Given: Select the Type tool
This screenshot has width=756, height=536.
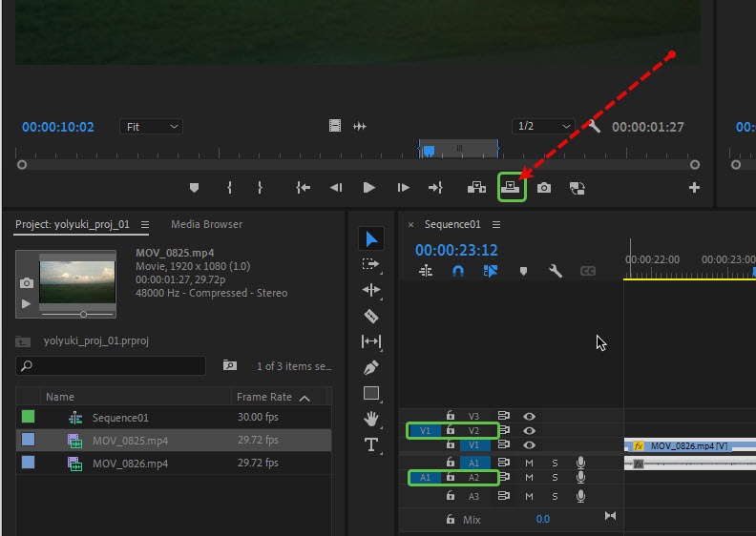Looking at the screenshot, I should click(371, 444).
